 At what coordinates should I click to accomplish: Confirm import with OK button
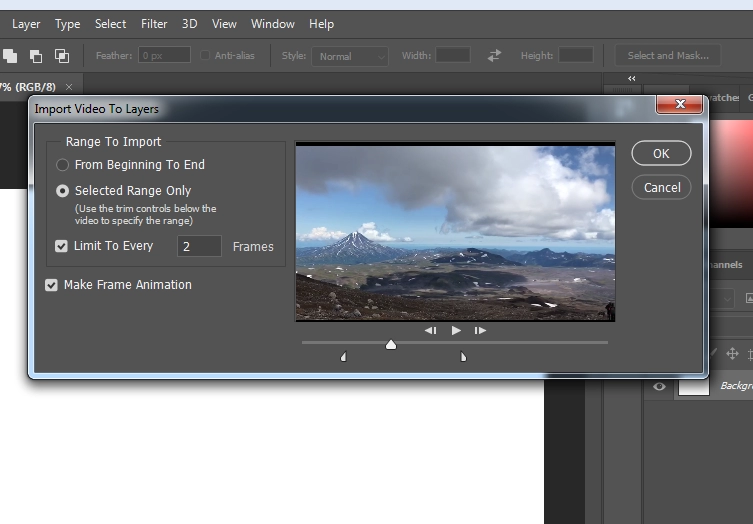pos(661,154)
